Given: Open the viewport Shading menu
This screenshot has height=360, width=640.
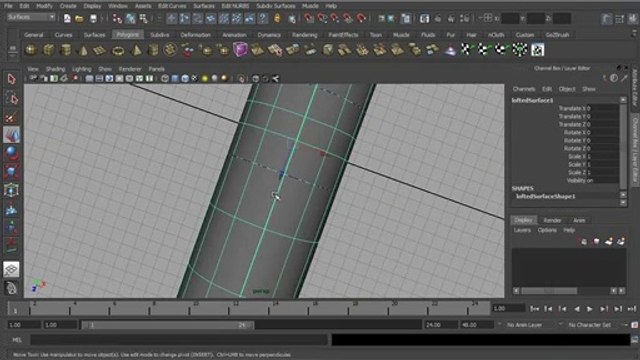Looking at the screenshot, I should pyautogui.click(x=56, y=69).
